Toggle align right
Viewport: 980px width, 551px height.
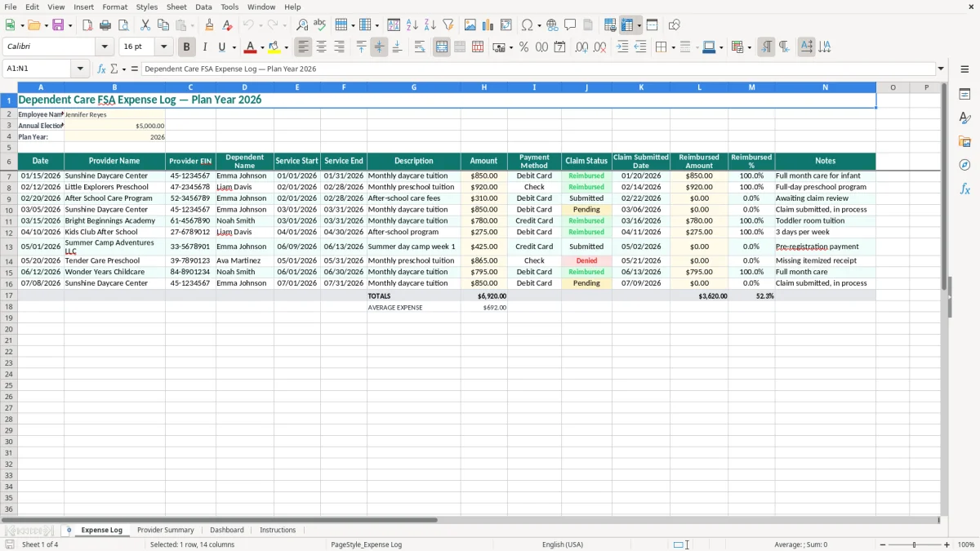339,47
